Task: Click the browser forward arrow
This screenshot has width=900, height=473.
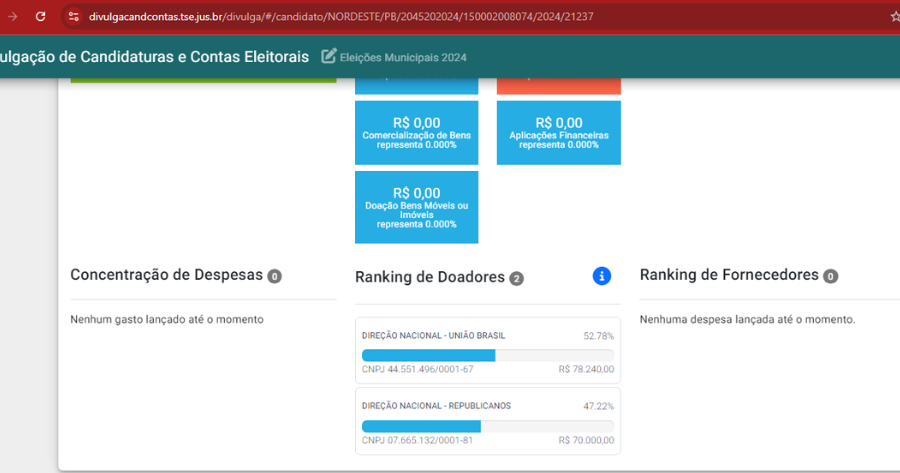Action: (x=12, y=16)
